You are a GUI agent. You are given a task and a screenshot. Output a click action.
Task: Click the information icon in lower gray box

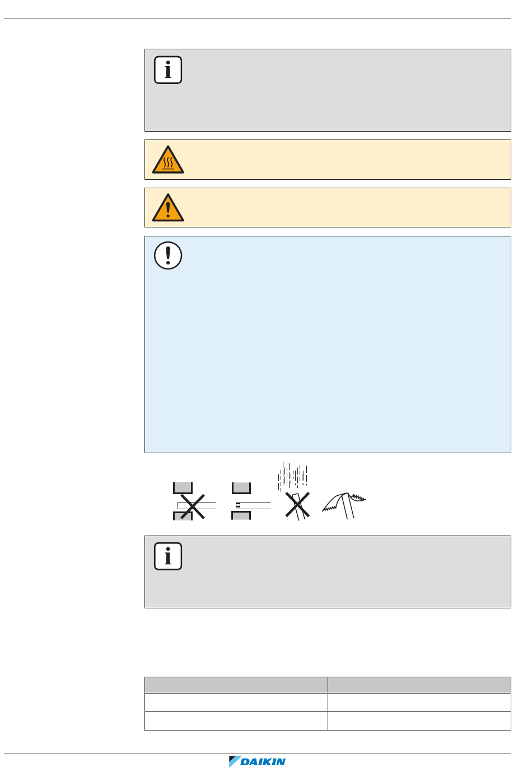tap(168, 556)
